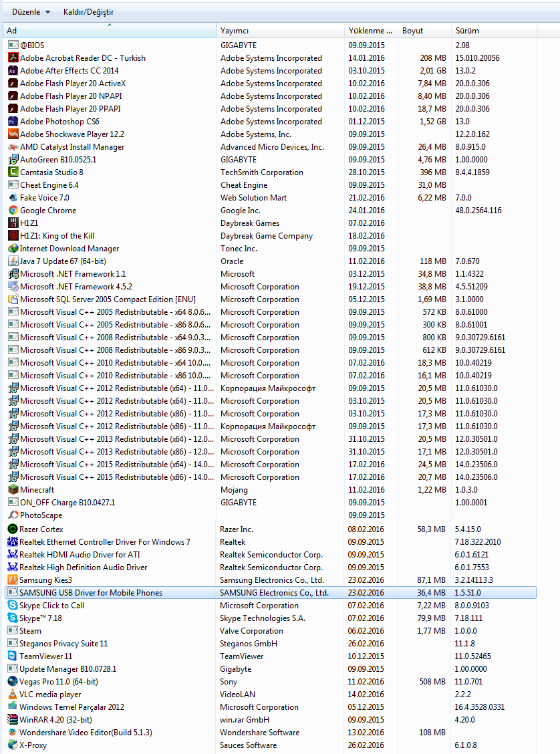Select ON_OFF Charge B10.0427.1 entry
The width and height of the screenshot is (560, 754).
pos(270,503)
